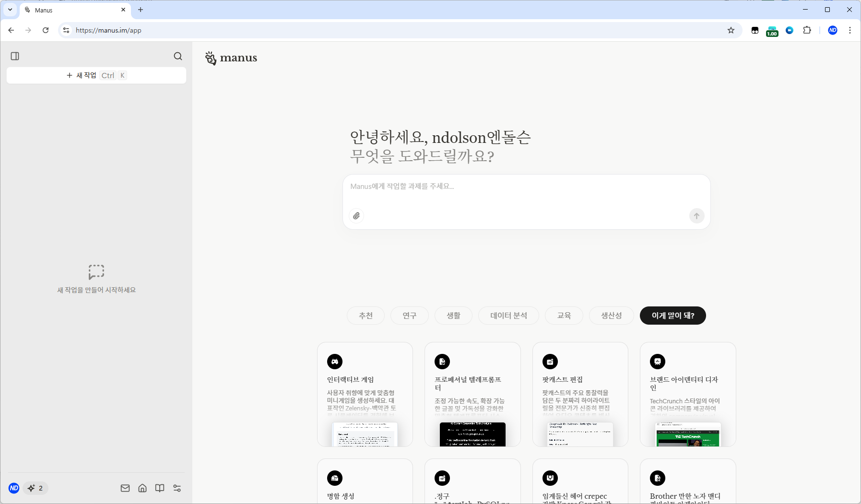Select the 생활 category tab

click(x=453, y=316)
